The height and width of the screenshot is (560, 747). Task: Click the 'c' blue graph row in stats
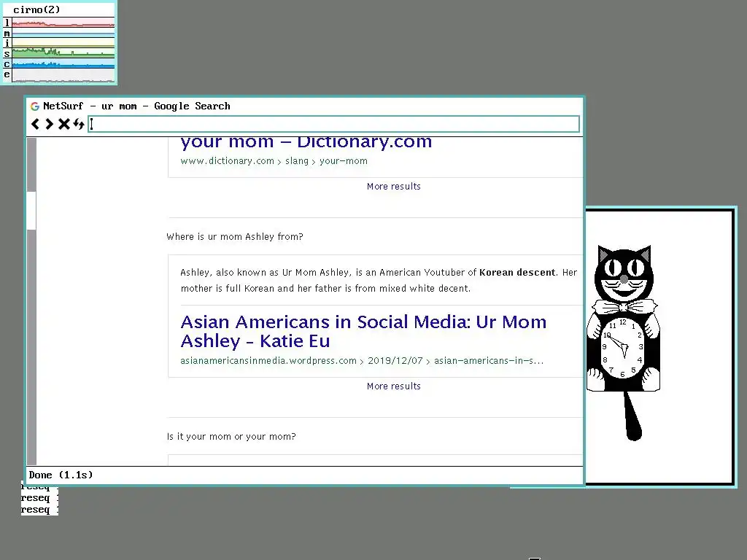coord(59,64)
